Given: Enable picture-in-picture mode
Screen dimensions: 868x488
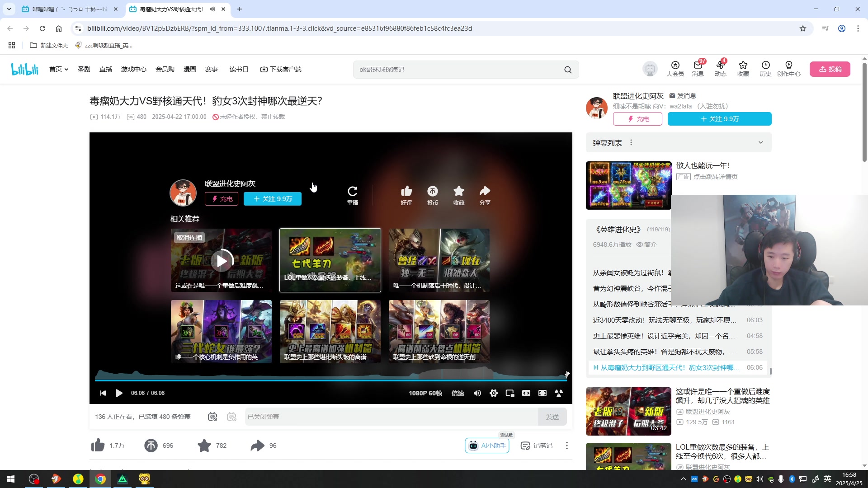Looking at the screenshot, I should [510, 393].
